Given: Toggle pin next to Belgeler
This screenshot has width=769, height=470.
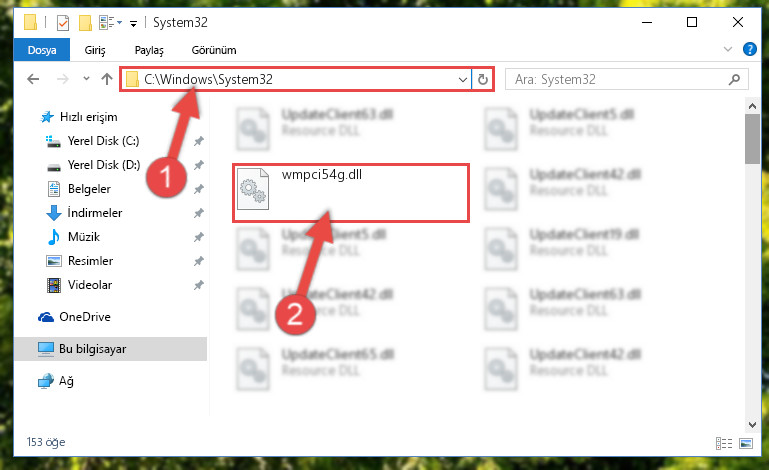Looking at the screenshot, I should [x=199, y=189].
